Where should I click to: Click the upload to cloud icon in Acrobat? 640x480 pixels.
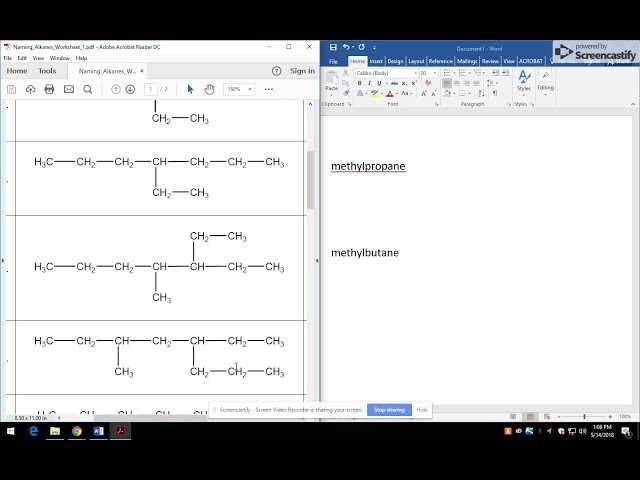31,89
